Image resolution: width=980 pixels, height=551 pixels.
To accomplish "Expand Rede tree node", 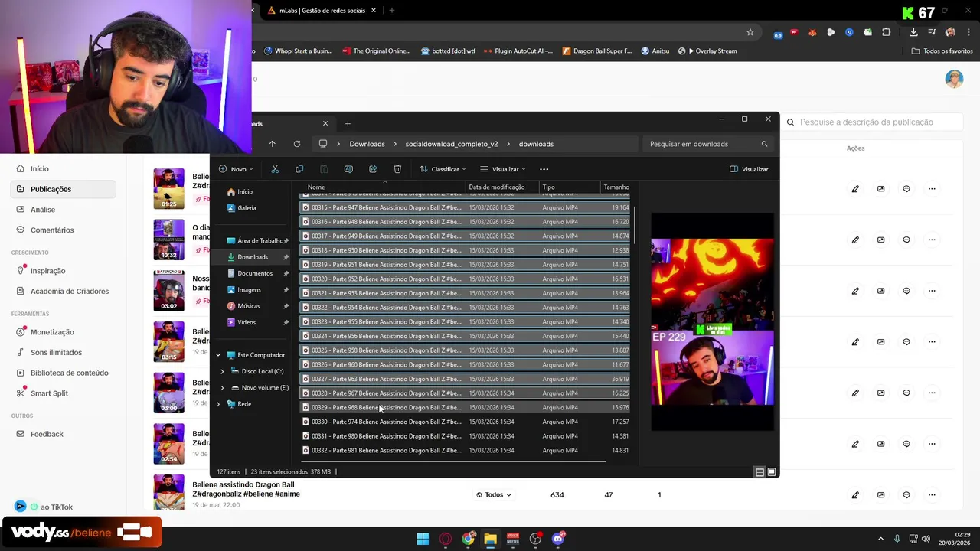I will coord(218,404).
